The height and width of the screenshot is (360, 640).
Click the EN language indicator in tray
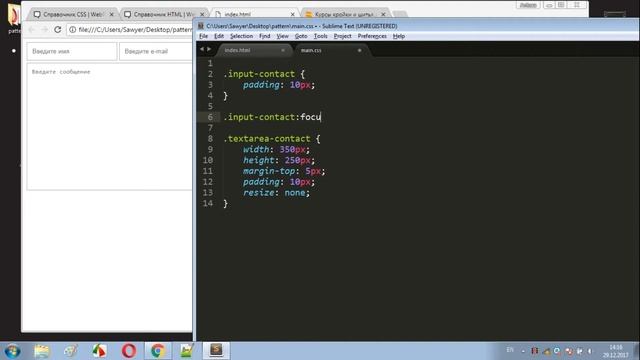(510, 350)
